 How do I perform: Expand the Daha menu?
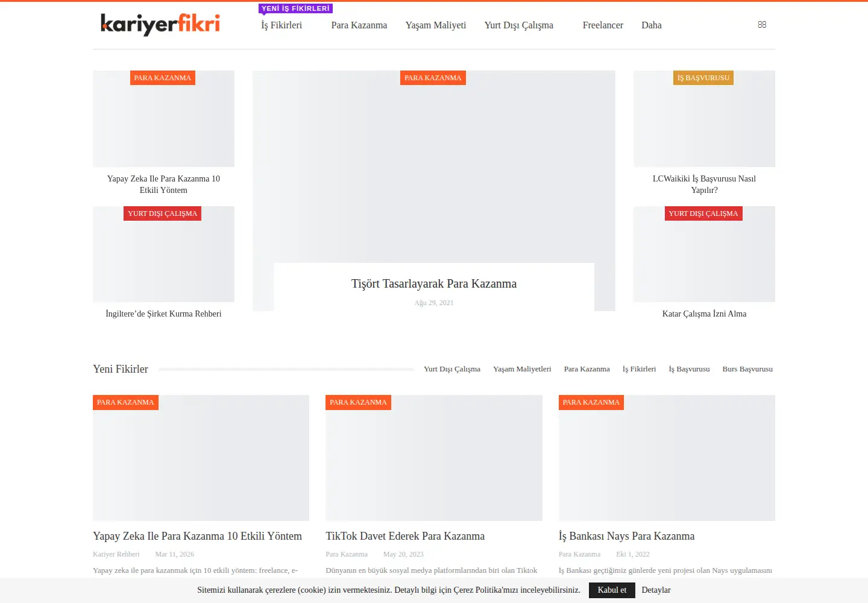point(652,25)
